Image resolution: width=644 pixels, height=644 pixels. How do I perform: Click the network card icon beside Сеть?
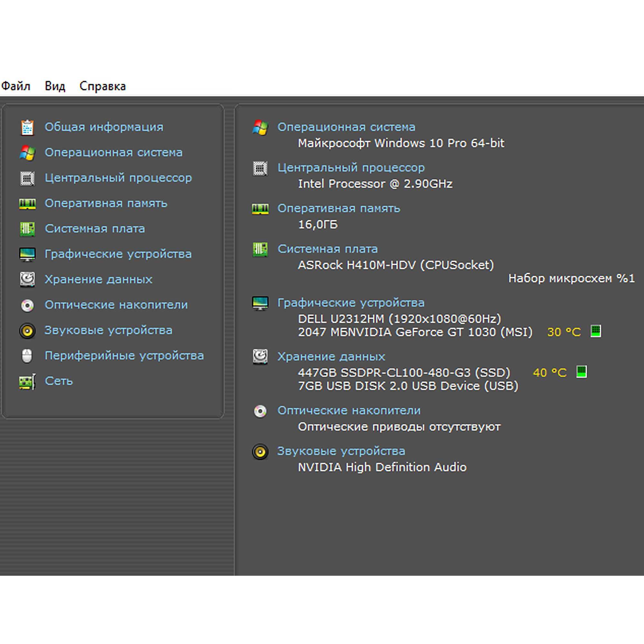point(27,382)
